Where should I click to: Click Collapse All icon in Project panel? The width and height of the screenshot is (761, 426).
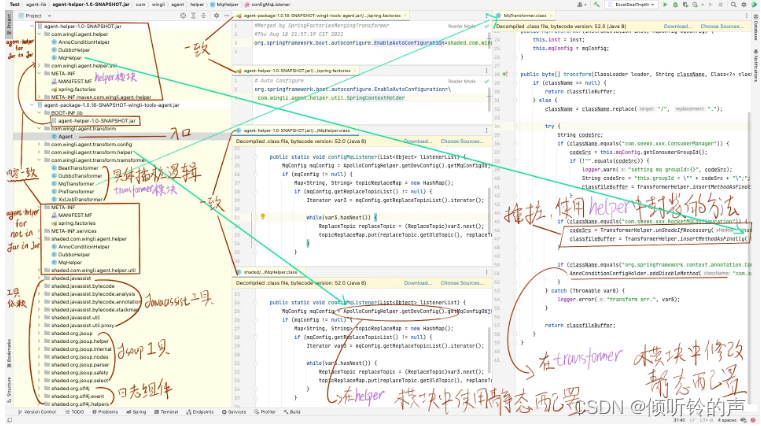point(203,16)
